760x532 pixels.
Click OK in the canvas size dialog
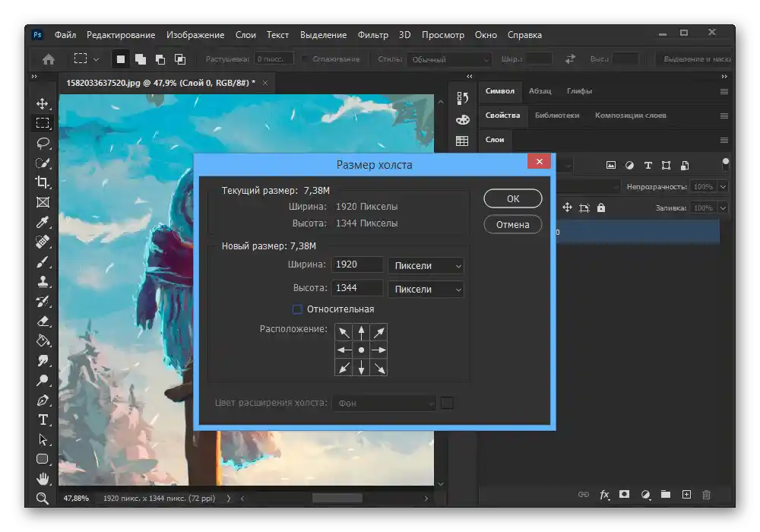pyautogui.click(x=513, y=198)
